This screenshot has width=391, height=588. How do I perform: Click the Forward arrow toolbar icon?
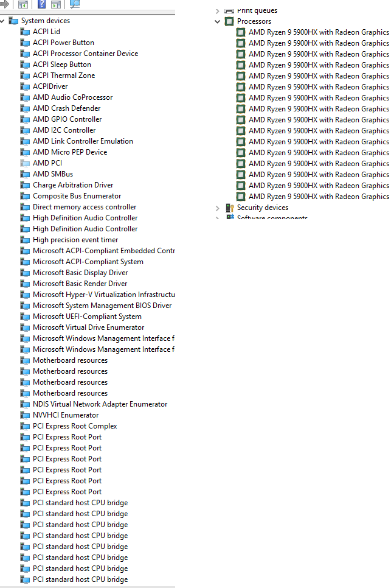coord(4,4)
